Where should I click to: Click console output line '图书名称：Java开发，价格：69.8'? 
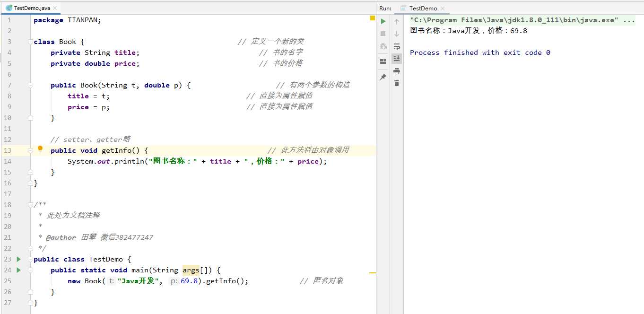[x=469, y=31]
